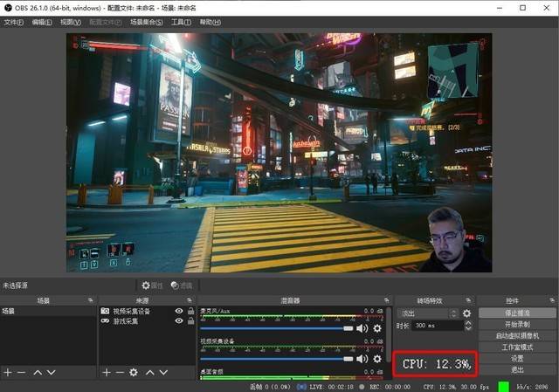
Task: Open 设置 settings from controls
Action: coord(517,359)
